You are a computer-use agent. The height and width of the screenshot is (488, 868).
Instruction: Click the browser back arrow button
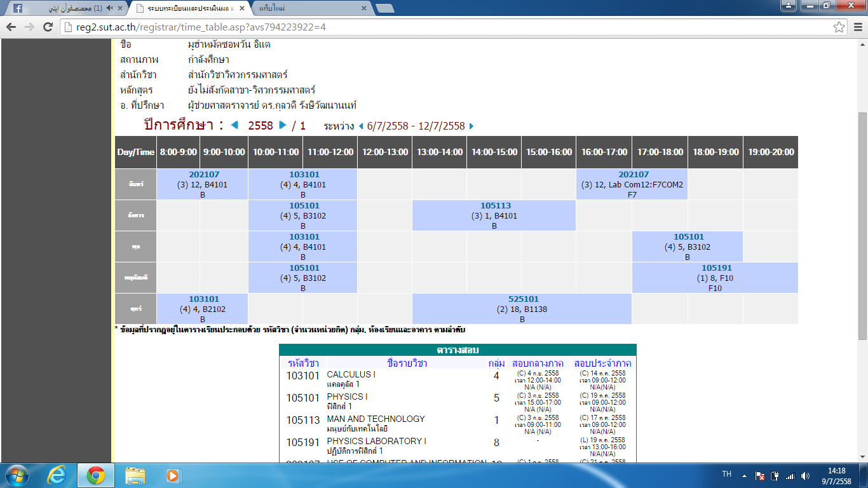point(11,27)
